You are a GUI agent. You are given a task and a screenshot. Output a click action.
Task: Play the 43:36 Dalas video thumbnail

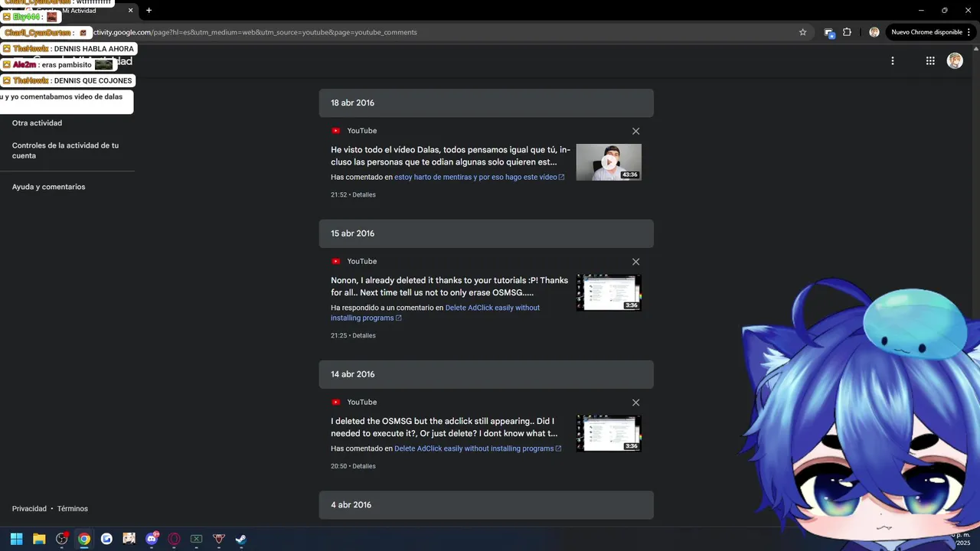[609, 162]
